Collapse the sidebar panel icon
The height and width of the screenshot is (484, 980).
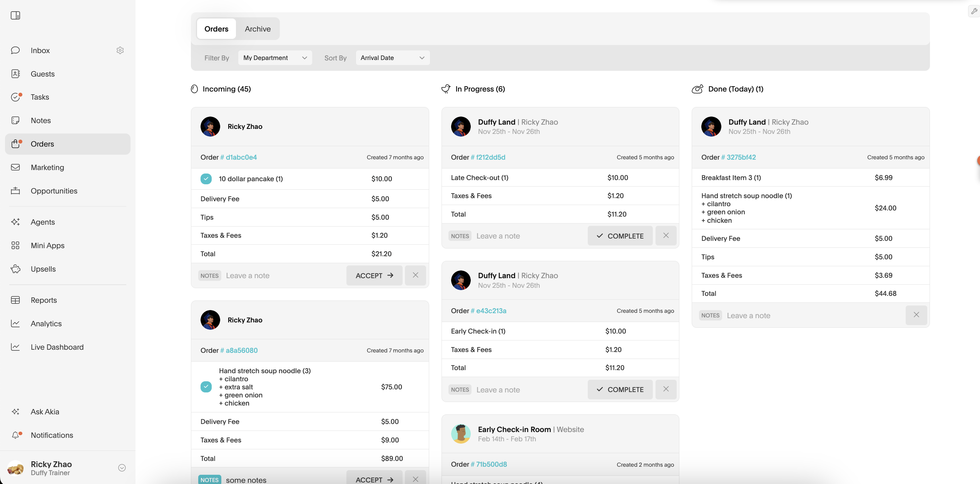15,15
